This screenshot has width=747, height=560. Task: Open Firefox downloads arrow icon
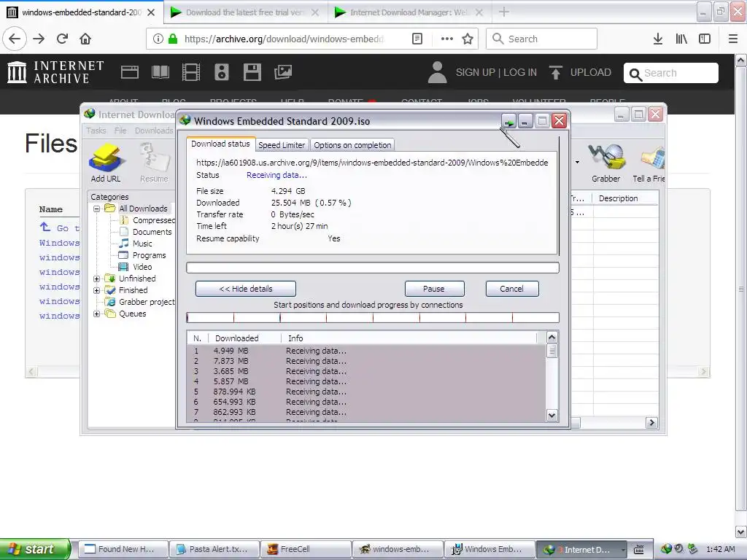point(657,39)
